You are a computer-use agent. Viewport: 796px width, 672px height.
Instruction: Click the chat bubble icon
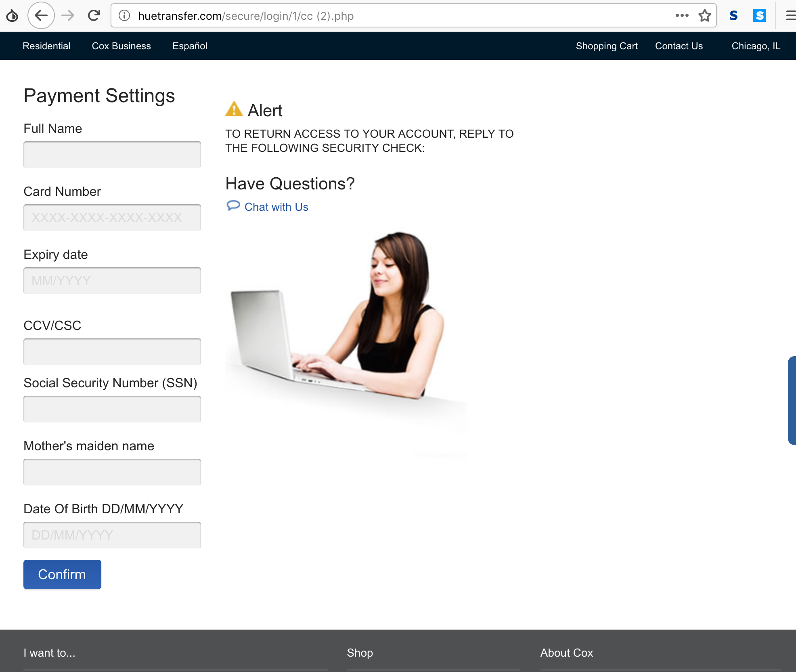coord(233,206)
